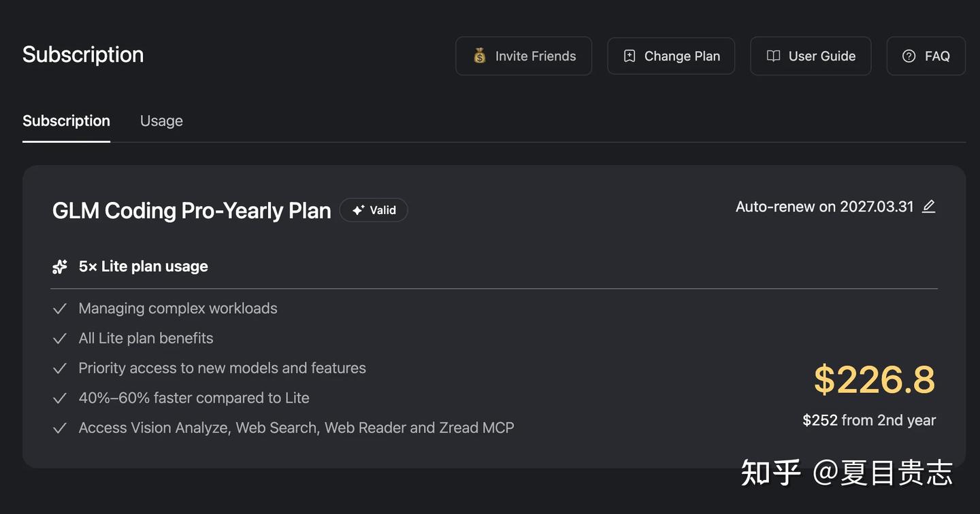Viewport: 980px width, 514px height.
Task: Click the Invite Friends button
Action: [x=523, y=56]
